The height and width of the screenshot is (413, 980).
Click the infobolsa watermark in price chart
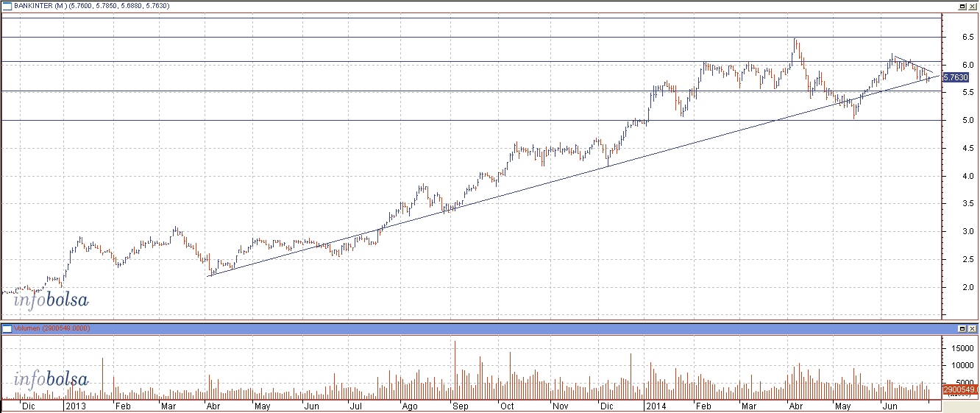(51, 300)
